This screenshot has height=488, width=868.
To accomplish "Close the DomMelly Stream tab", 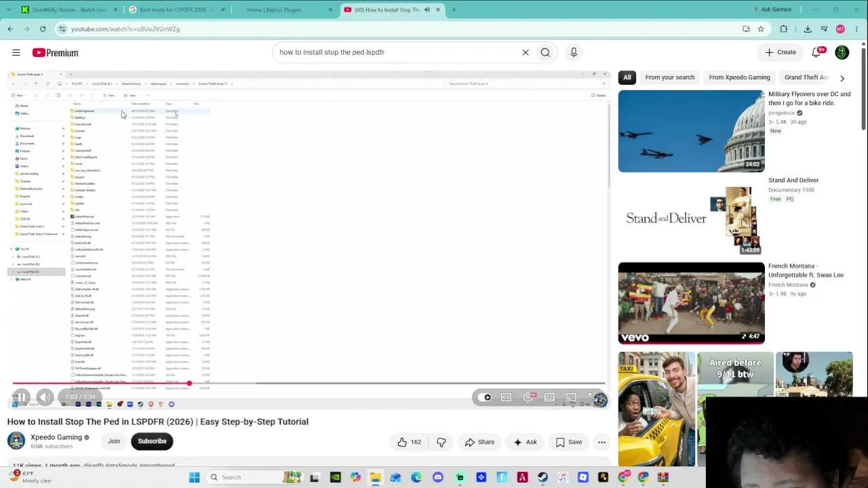I will click(x=116, y=9).
